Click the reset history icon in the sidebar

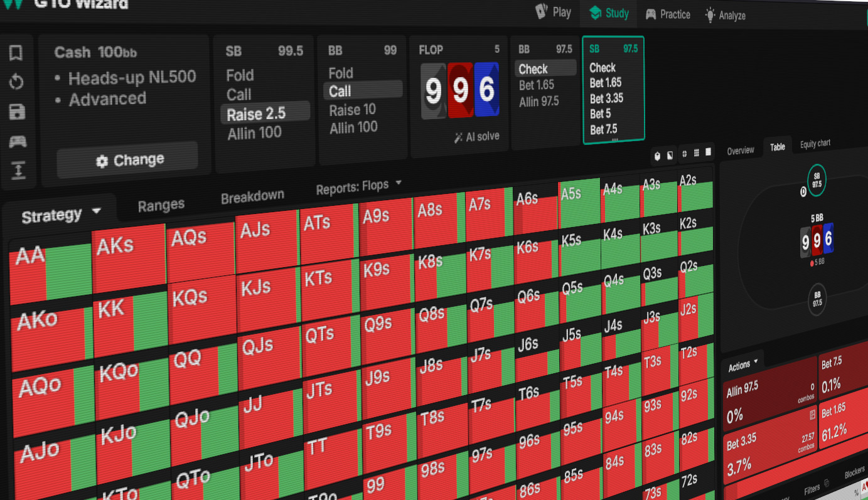click(17, 82)
